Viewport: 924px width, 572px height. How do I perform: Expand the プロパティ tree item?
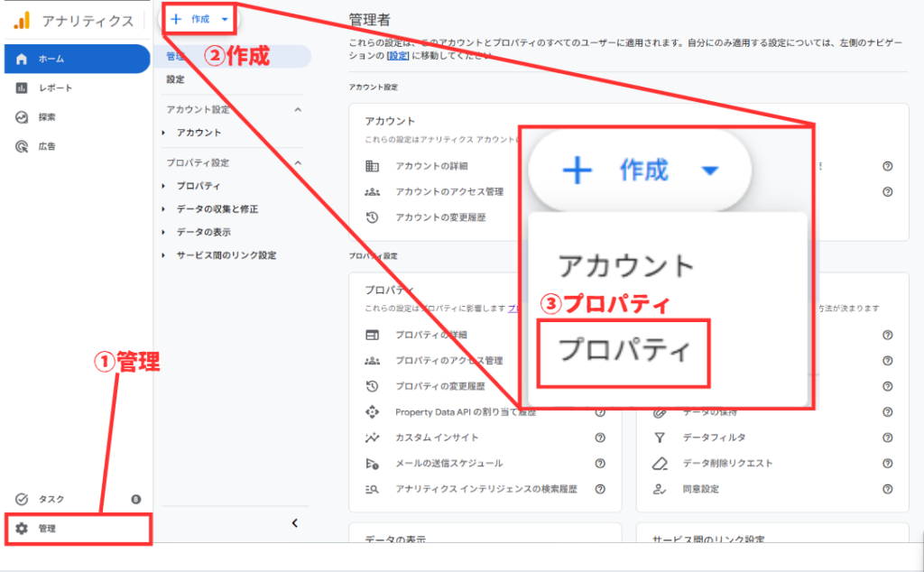tap(163, 186)
